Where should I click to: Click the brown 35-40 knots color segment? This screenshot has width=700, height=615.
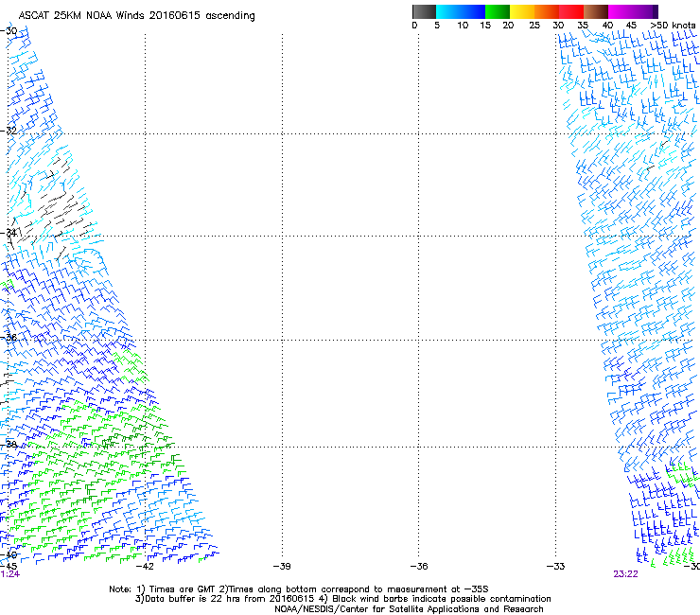[x=596, y=11]
